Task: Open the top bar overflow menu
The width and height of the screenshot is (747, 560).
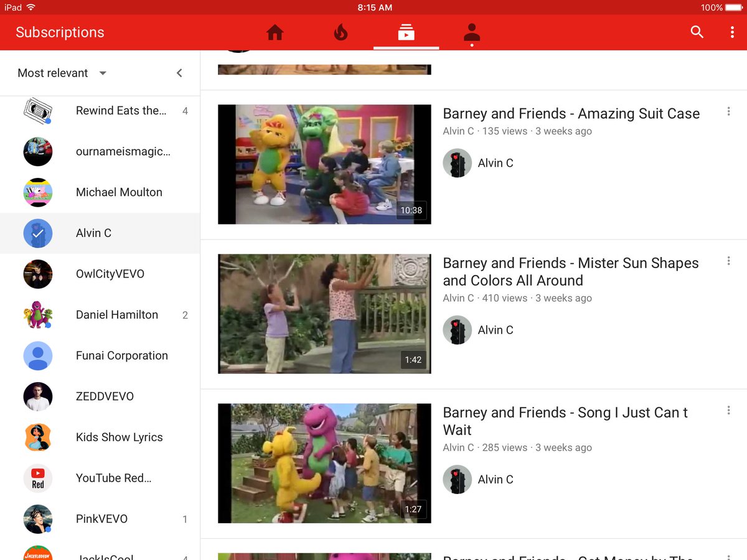Action: click(732, 32)
